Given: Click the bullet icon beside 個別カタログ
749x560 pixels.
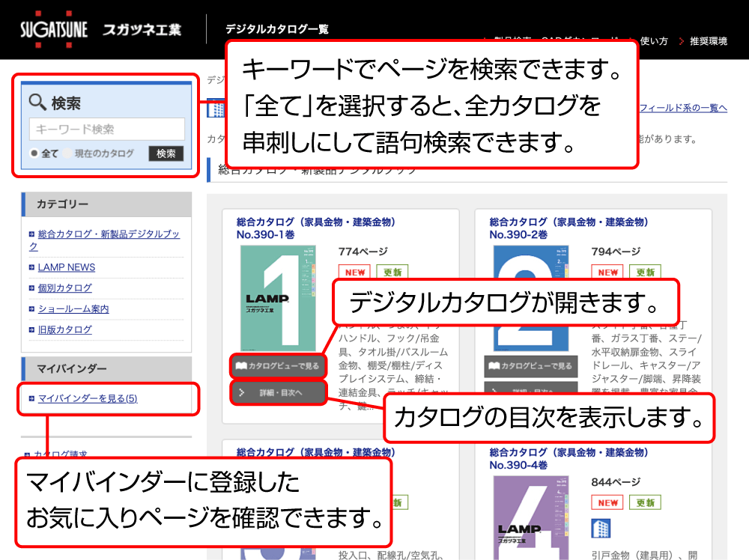Looking at the screenshot, I should 31,288.
